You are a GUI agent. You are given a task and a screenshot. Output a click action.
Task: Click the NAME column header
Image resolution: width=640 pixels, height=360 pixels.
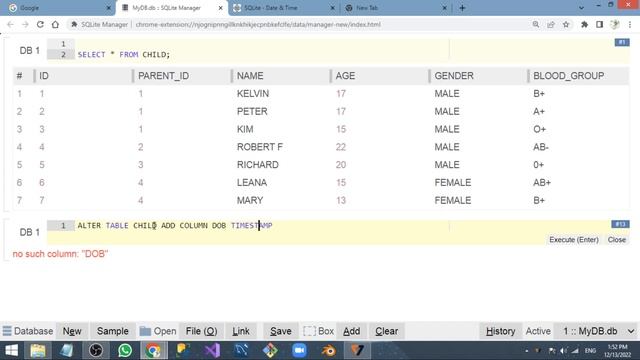coord(281,76)
